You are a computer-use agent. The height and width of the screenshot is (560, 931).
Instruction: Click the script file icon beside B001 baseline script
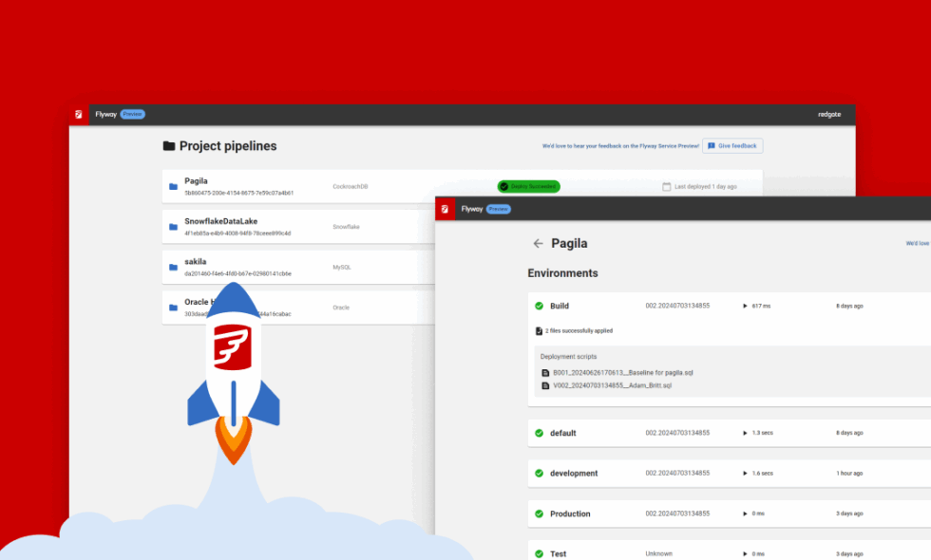click(x=544, y=373)
